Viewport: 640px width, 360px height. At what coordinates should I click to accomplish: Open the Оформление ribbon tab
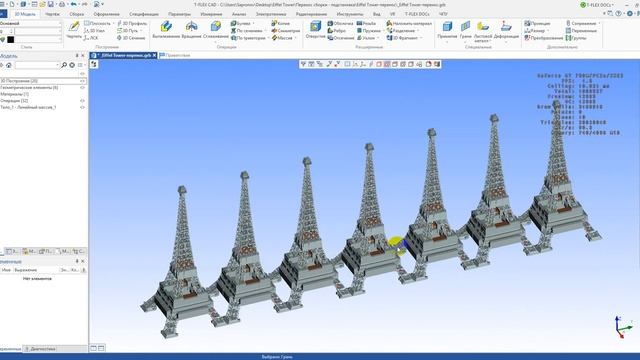click(107, 14)
